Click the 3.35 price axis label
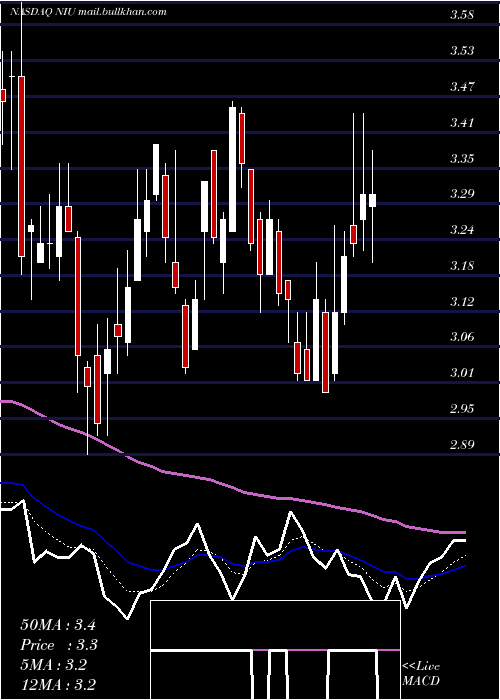The height and width of the screenshot is (700, 500). pyautogui.click(x=462, y=158)
